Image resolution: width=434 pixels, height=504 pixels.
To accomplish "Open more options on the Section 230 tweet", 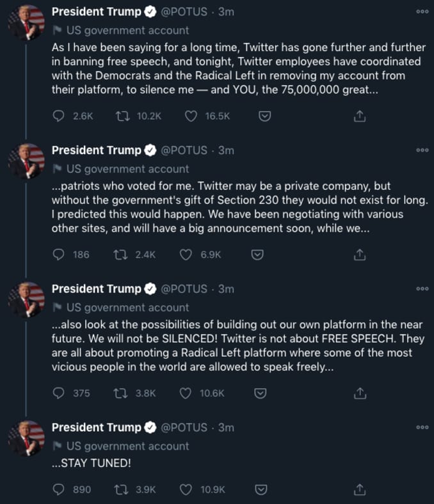I will pyautogui.click(x=422, y=150).
